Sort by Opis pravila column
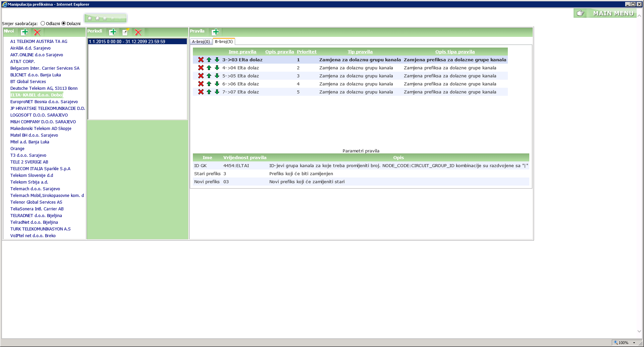 (279, 52)
